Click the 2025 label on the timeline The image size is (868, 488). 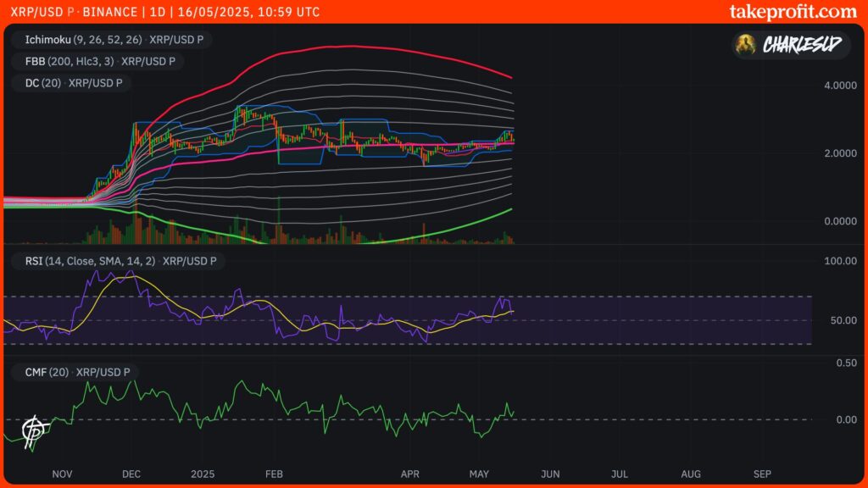[x=203, y=474]
